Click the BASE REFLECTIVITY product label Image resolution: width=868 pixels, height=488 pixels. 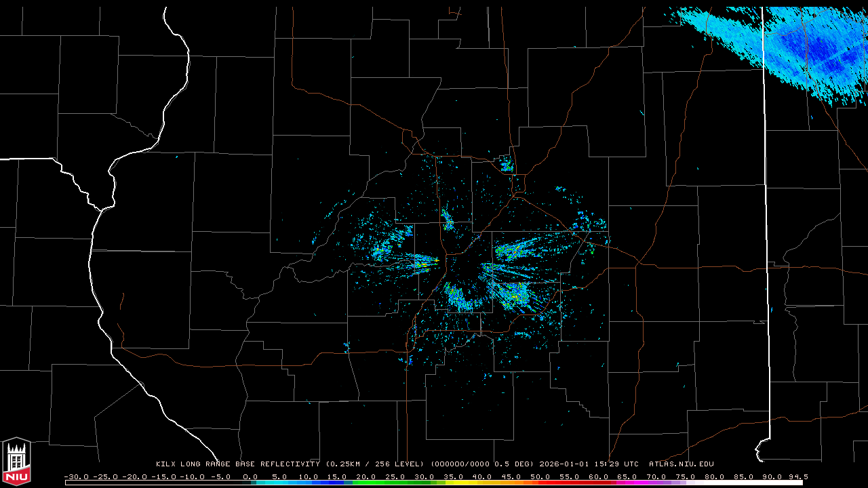277,464
